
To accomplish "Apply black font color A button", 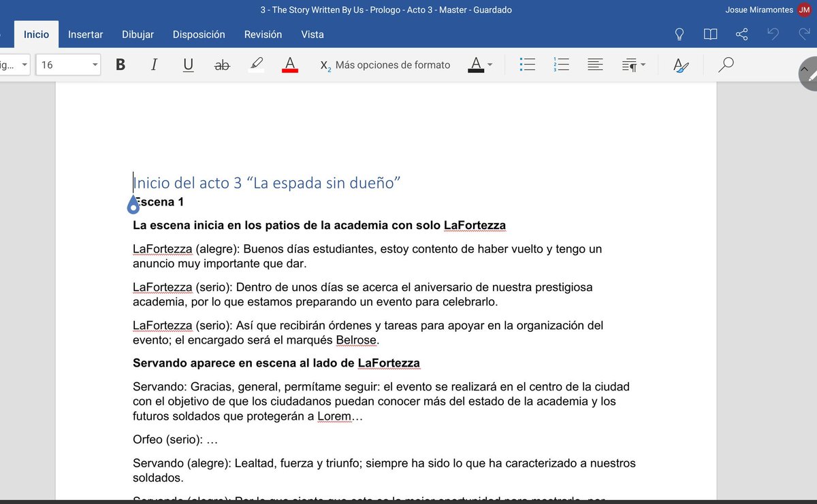I will (x=476, y=65).
